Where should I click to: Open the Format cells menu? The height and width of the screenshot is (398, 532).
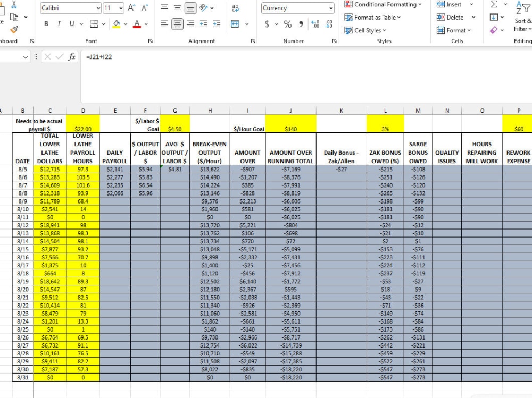[x=454, y=30]
